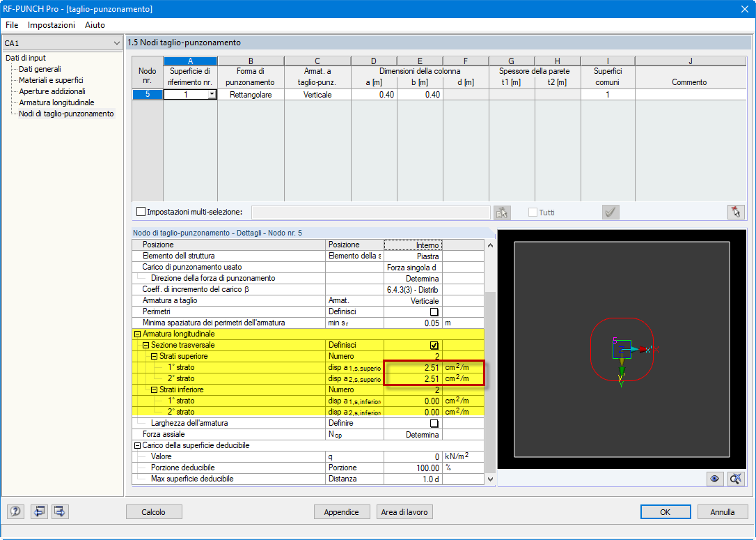Viewport: 756px width, 540px height.
Task: Collapse the Strati inferiore node
Action: click(155, 389)
